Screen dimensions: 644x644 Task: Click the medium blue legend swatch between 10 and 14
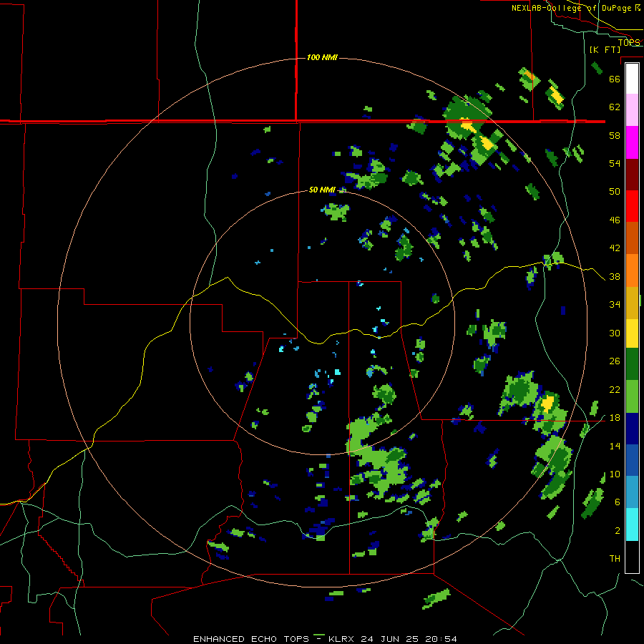[x=632, y=460]
